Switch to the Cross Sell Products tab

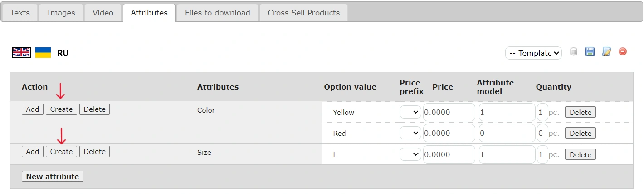[x=303, y=13]
